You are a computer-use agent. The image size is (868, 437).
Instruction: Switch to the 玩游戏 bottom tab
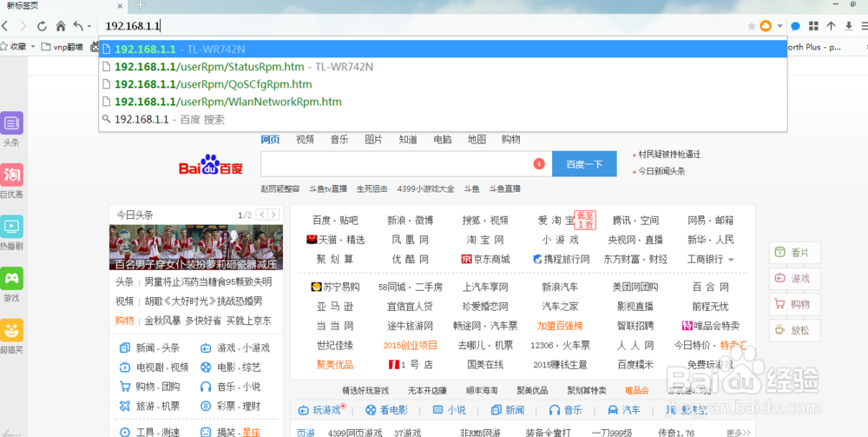click(x=319, y=410)
